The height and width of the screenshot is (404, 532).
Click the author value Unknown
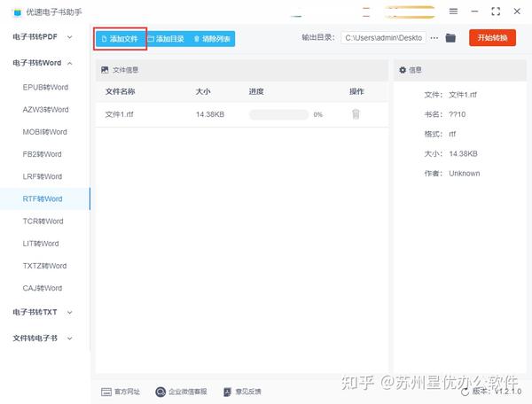(x=465, y=174)
